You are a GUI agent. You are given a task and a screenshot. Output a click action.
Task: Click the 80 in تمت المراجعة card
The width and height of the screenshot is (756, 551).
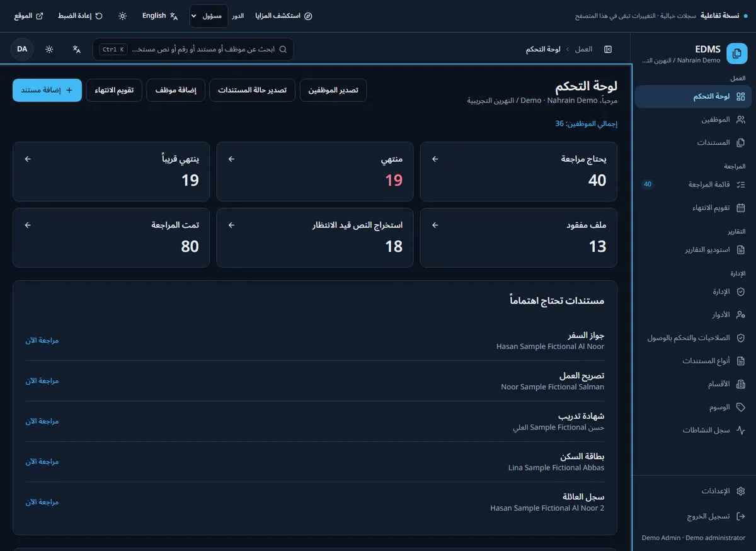click(x=190, y=246)
